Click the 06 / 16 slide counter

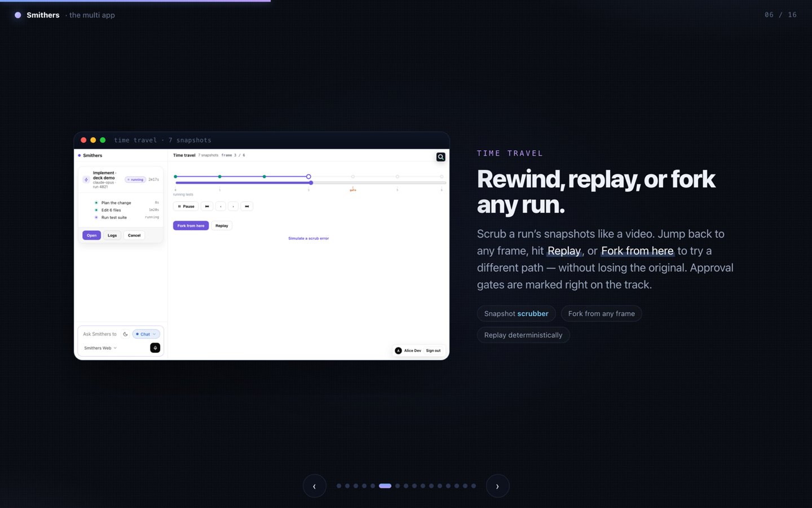coord(780,15)
